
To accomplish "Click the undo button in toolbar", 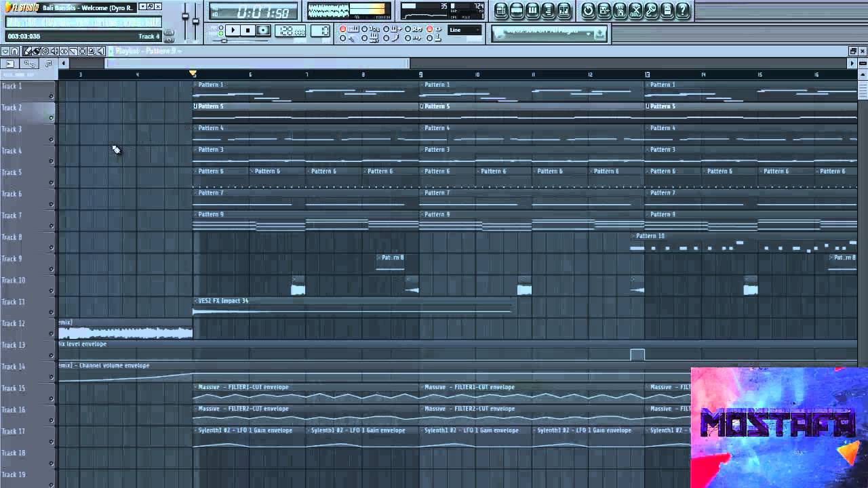I will coord(588,10).
